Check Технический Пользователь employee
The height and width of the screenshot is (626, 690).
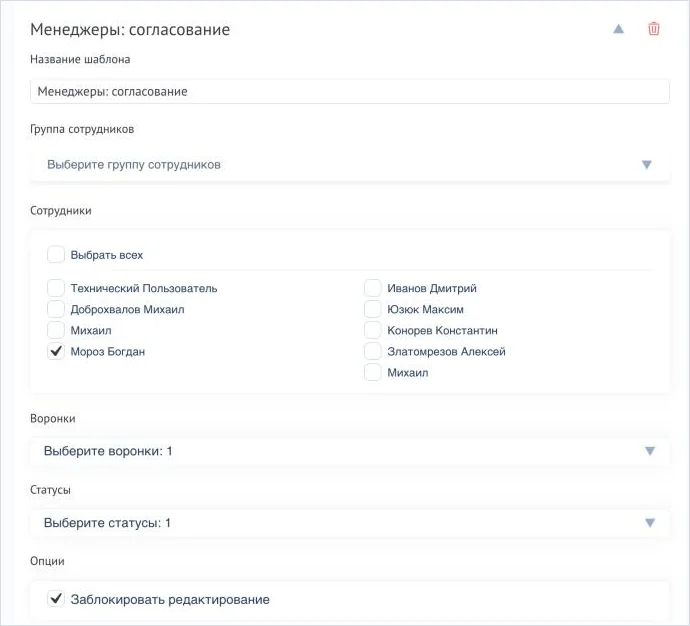coord(56,288)
